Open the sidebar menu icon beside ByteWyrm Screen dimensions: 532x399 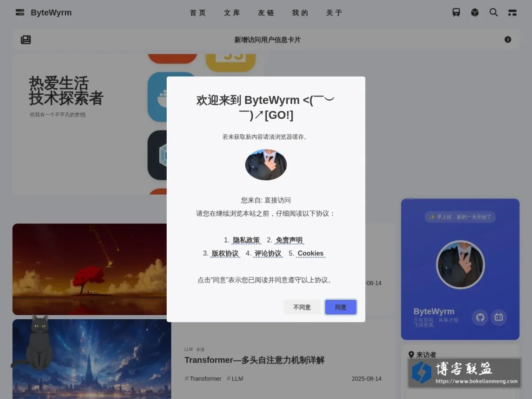pyautogui.click(x=20, y=12)
